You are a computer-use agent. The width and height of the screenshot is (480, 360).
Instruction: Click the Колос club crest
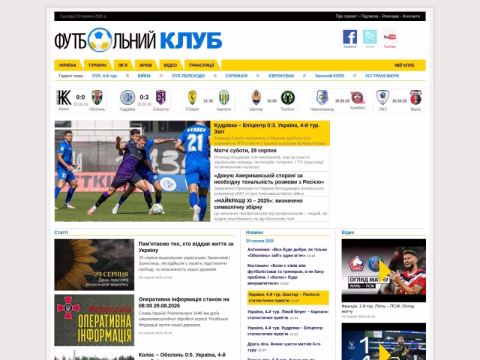[64, 98]
